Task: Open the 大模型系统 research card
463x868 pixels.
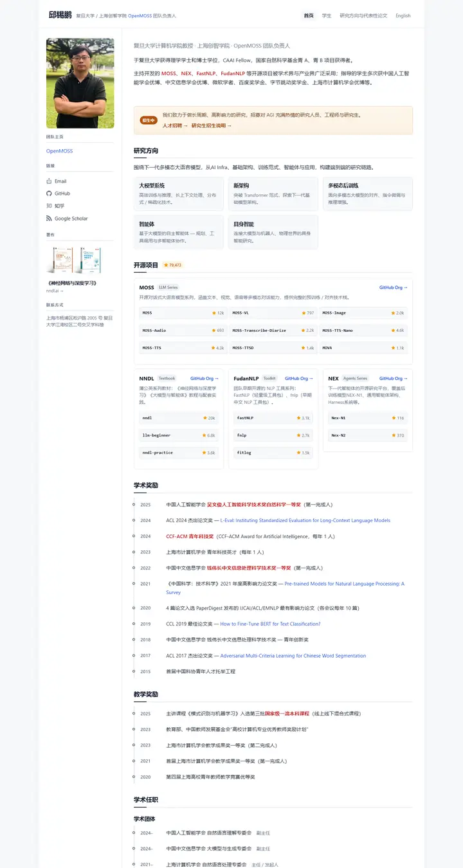Action: (x=179, y=194)
